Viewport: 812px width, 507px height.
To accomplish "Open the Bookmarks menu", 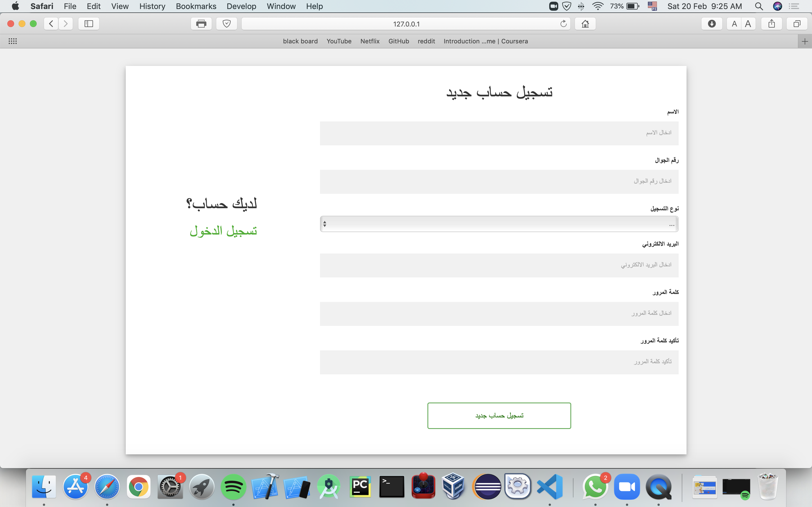I will pyautogui.click(x=196, y=6).
